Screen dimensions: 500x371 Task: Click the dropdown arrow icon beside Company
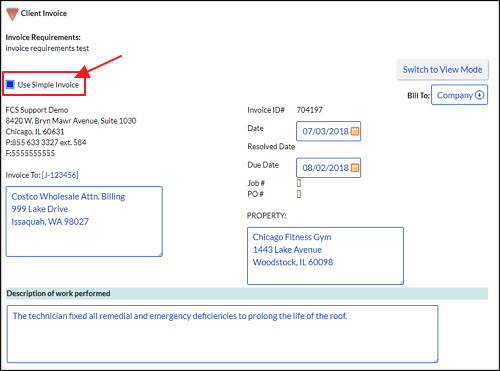click(479, 95)
